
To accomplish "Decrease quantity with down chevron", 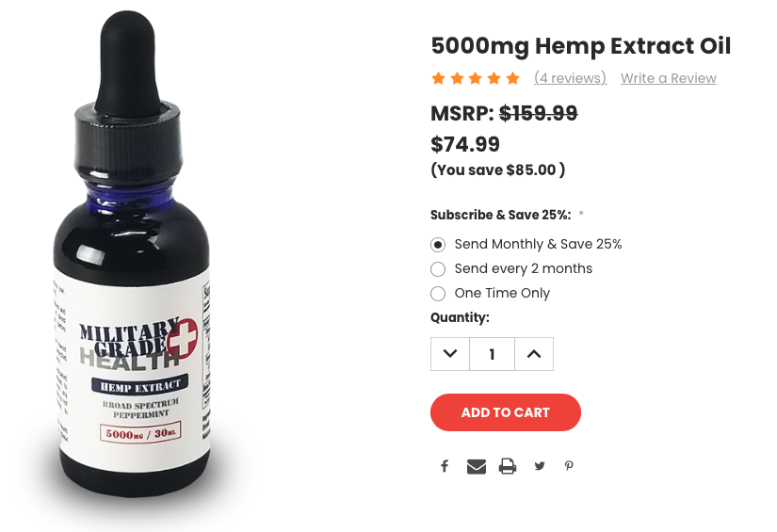I will click(450, 354).
